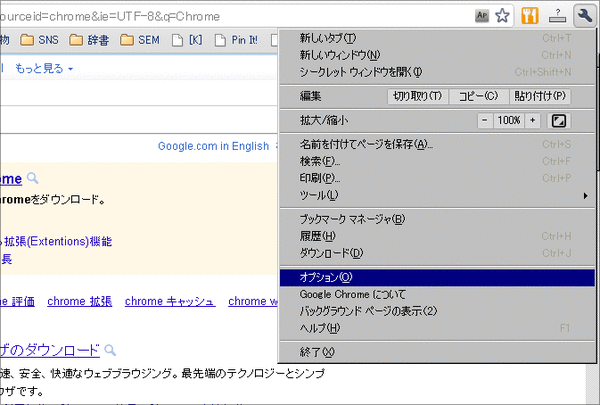Click the コピー(C) copy button

478,96
